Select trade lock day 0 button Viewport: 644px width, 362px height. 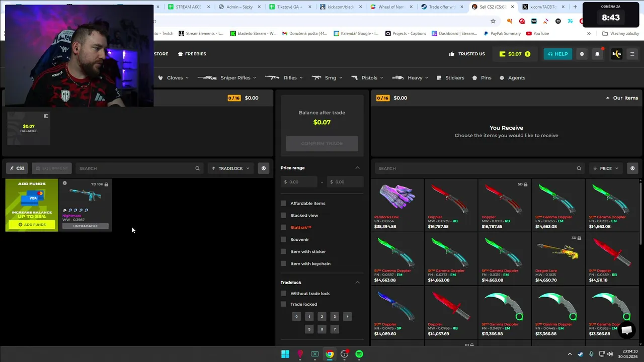click(x=296, y=317)
